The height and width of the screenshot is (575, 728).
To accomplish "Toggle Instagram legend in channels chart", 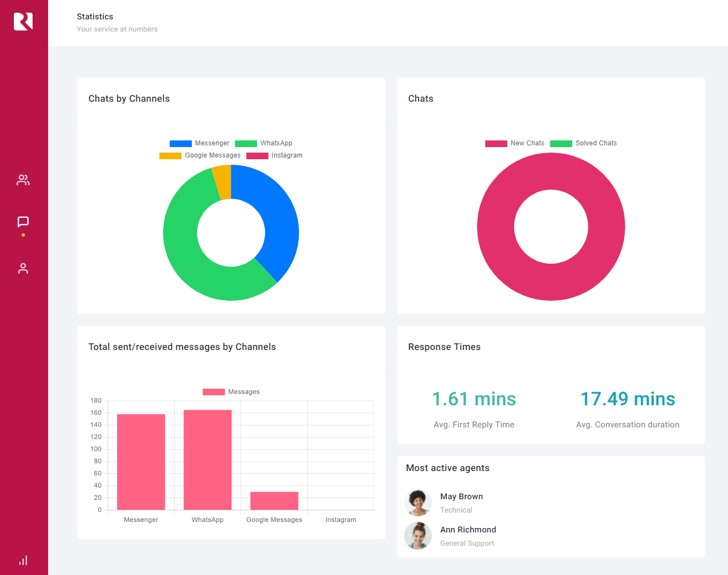I will coord(274,155).
